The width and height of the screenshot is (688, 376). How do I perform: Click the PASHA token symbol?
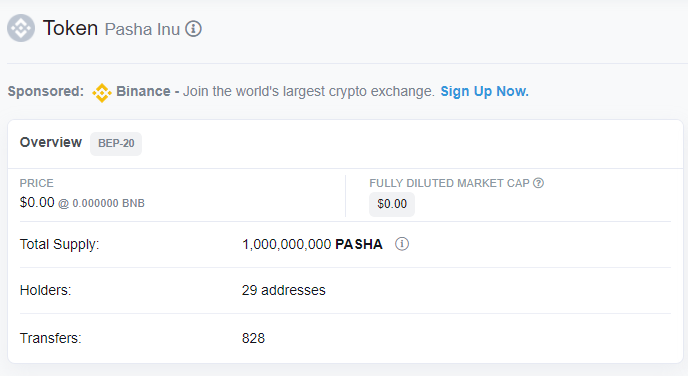pos(359,244)
